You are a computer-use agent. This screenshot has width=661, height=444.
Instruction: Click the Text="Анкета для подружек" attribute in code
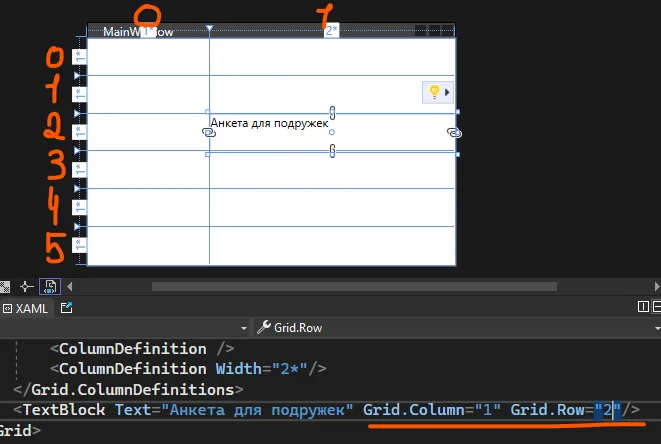click(x=234, y=410)
